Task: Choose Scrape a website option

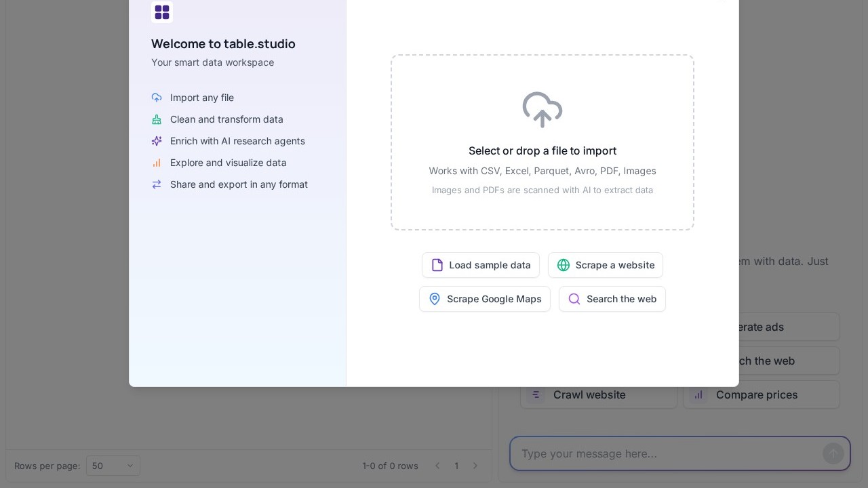Action: (605, 265)
